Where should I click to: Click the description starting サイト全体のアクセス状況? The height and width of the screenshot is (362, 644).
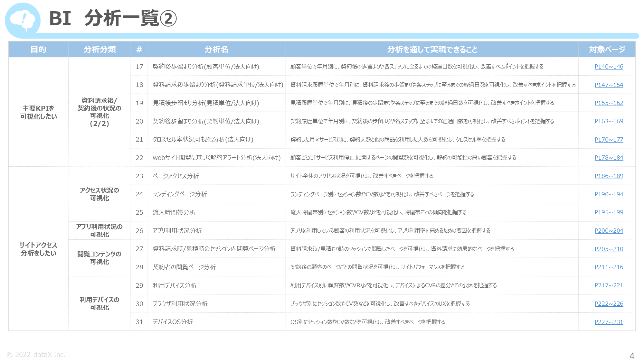point(362,176)
